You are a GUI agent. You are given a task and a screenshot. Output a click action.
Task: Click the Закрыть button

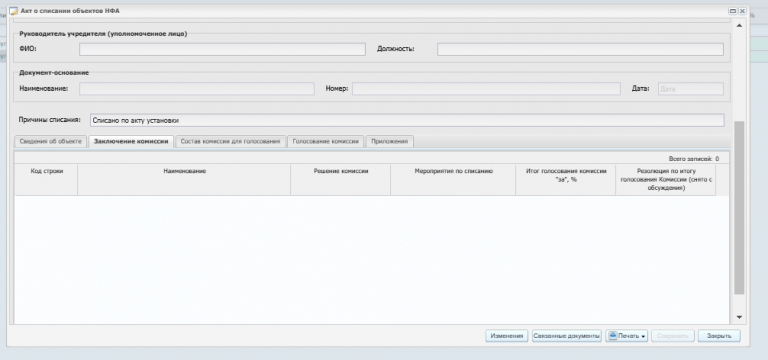(719, 336)
